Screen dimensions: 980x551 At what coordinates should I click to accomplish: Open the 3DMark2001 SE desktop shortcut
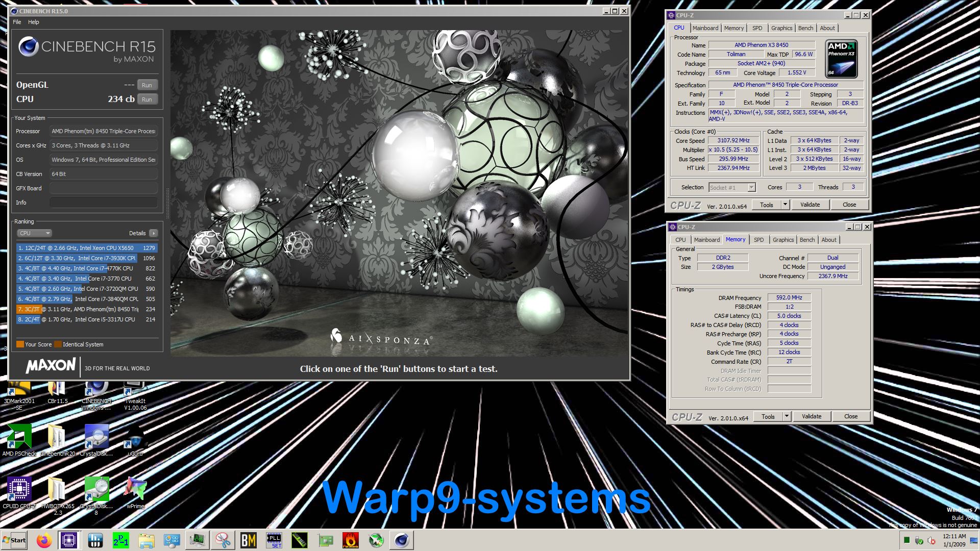(19, 396)
